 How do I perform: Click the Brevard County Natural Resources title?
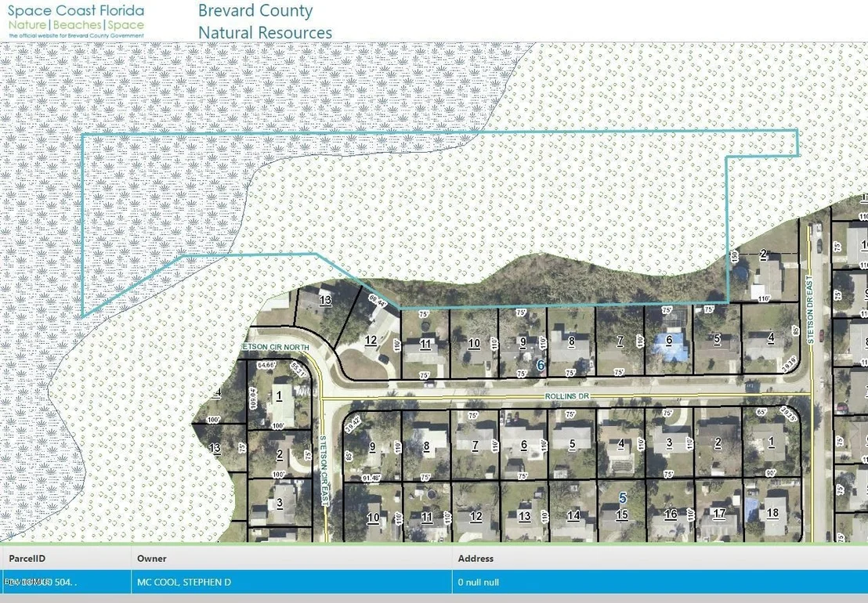pyautogui.click(x=265, y=22)
